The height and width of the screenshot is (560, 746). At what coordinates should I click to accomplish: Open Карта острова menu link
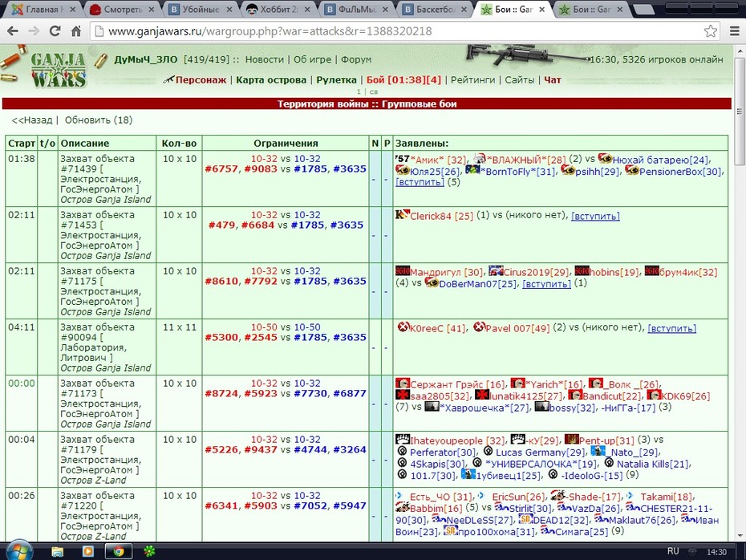[271, 80]
